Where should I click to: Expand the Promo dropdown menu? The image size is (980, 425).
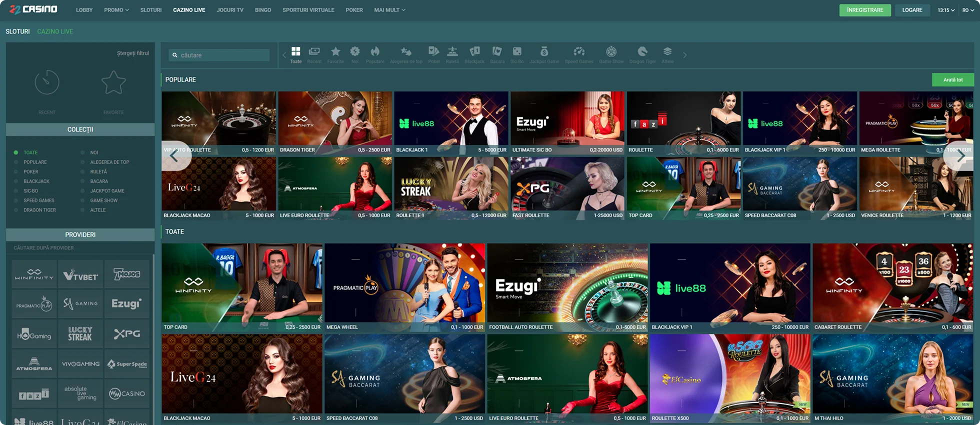click(116, 10)
